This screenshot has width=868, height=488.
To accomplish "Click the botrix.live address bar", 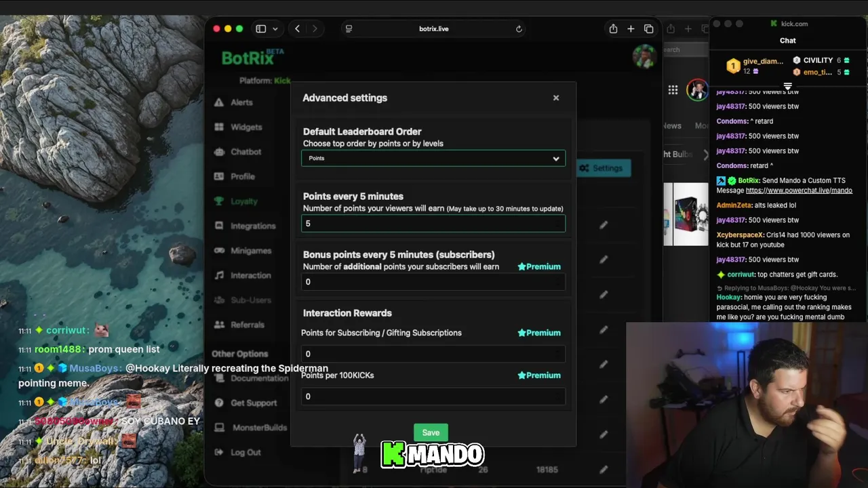I will tap(434, 28).
